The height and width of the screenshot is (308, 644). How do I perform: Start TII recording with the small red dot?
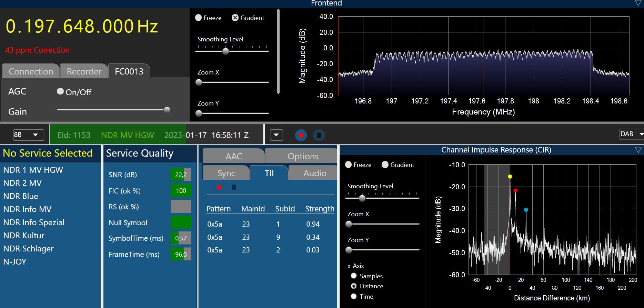point(219,187)
